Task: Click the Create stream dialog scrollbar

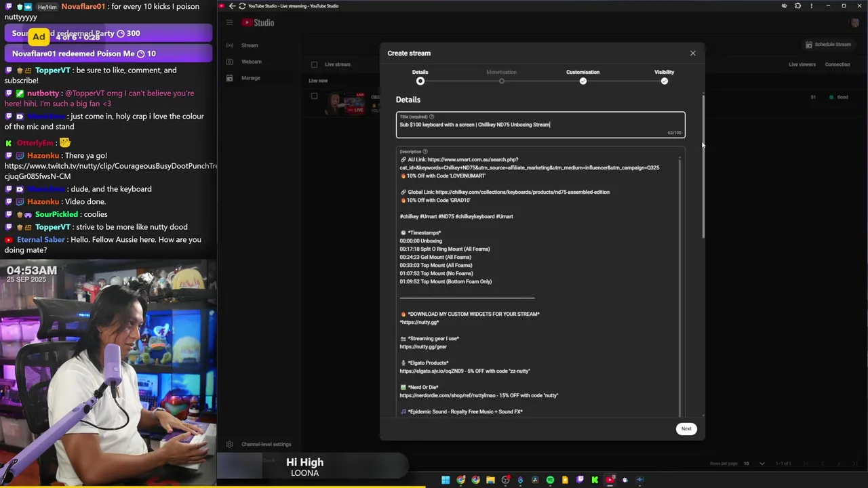Action: pyautogui.click(x=703, y=166)
